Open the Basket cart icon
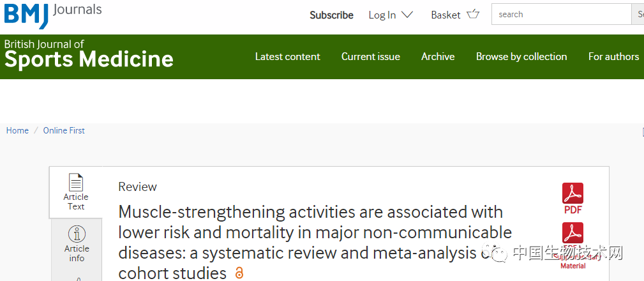This screenshot has width=644, height=281. [473, 15]
